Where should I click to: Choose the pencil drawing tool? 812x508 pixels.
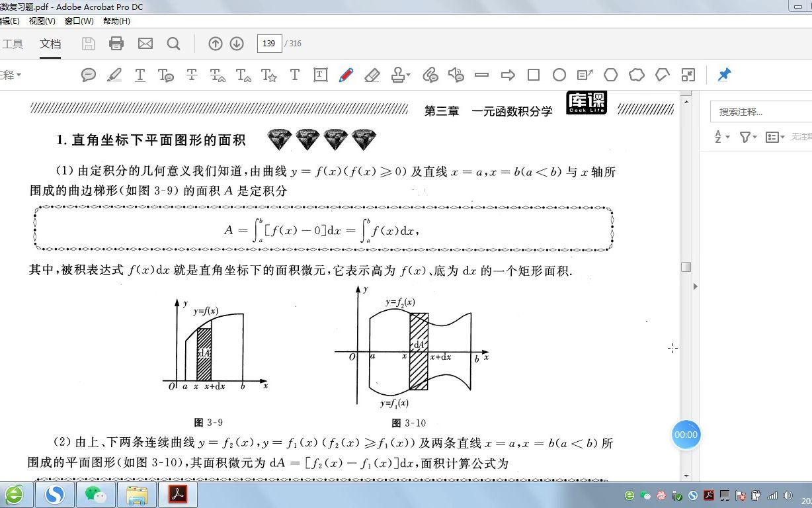(346, 75)
